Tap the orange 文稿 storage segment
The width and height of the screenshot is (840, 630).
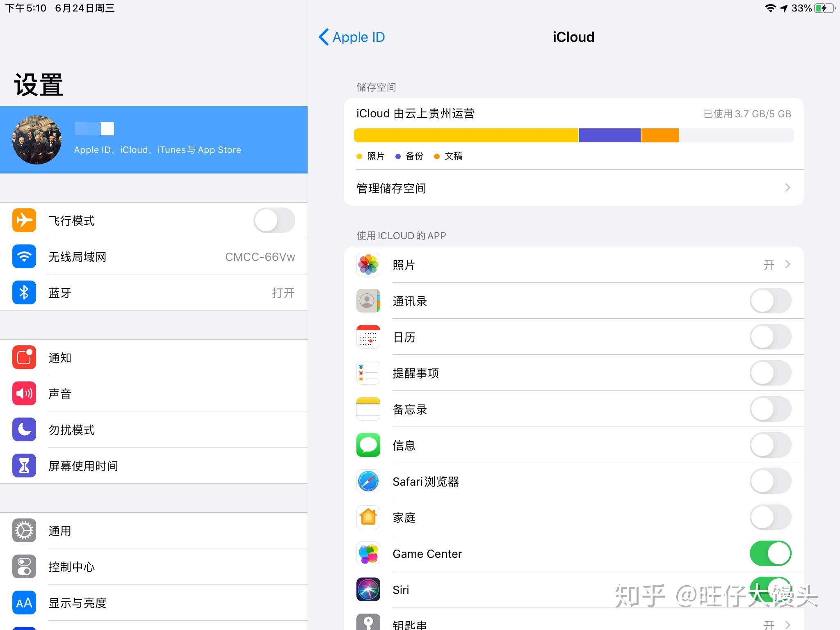tap(660, 135)
